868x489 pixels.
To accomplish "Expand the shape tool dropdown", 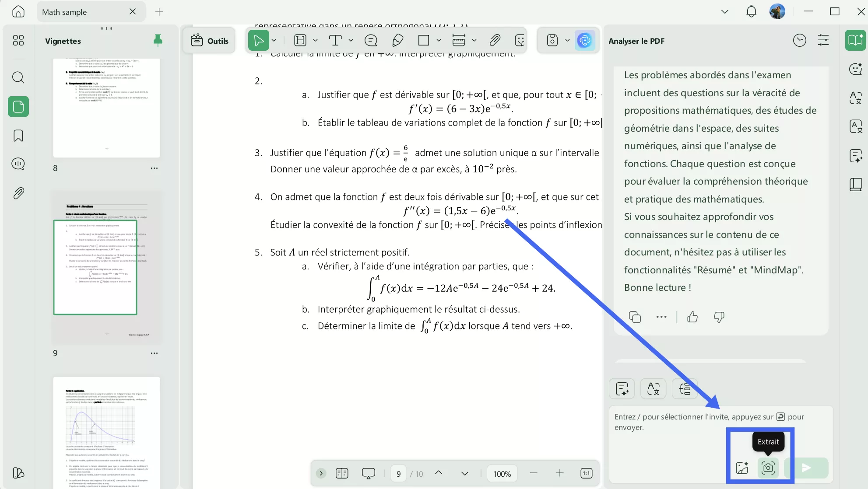I will 438,40.
